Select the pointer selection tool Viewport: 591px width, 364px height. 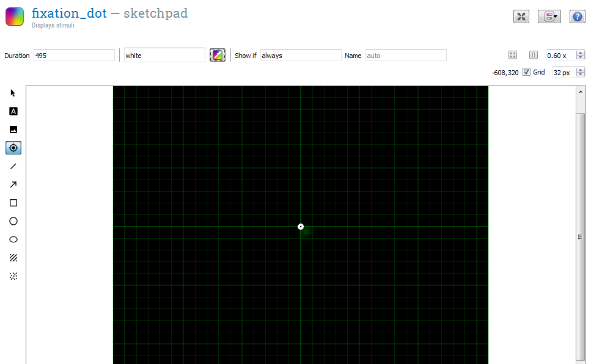[x=13, y=93]
